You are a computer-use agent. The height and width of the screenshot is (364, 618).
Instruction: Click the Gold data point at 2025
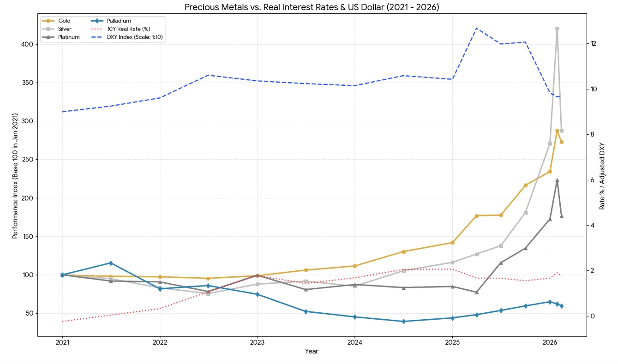(x=452, y=243)
